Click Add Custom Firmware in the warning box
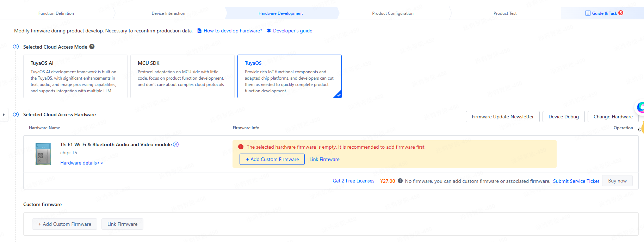The width and height of the screenshot is (644, 242). (x=272, y=159)
